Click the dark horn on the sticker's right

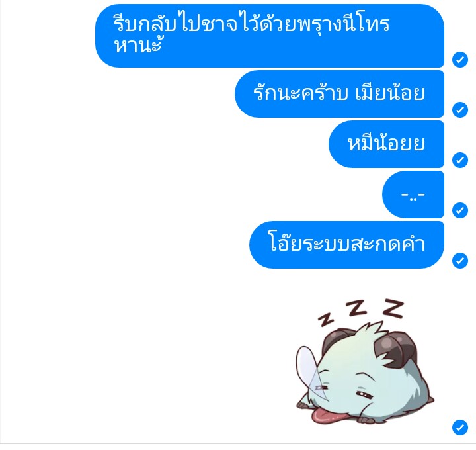(395, 348)
